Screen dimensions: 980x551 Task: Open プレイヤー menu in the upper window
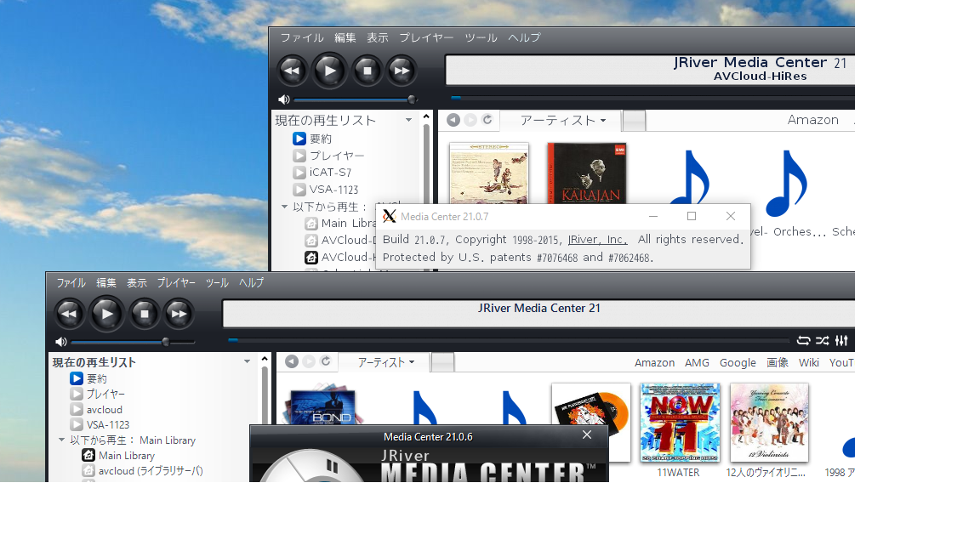[426, 37]
